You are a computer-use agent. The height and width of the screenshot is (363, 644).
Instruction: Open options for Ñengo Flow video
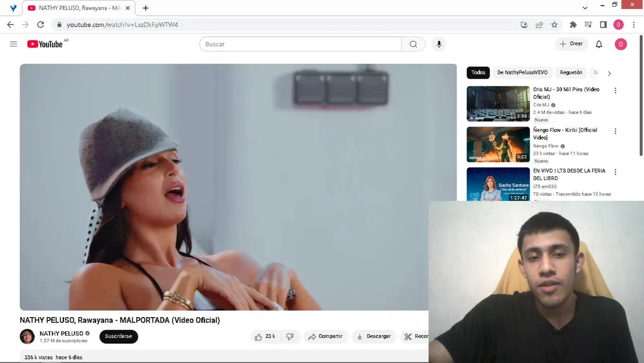pos(615,131)
